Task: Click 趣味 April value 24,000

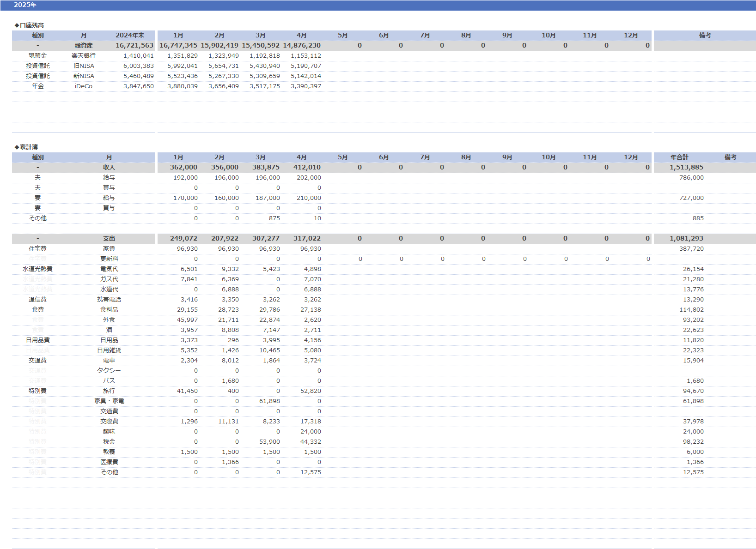Action: (x=311, y=432)
